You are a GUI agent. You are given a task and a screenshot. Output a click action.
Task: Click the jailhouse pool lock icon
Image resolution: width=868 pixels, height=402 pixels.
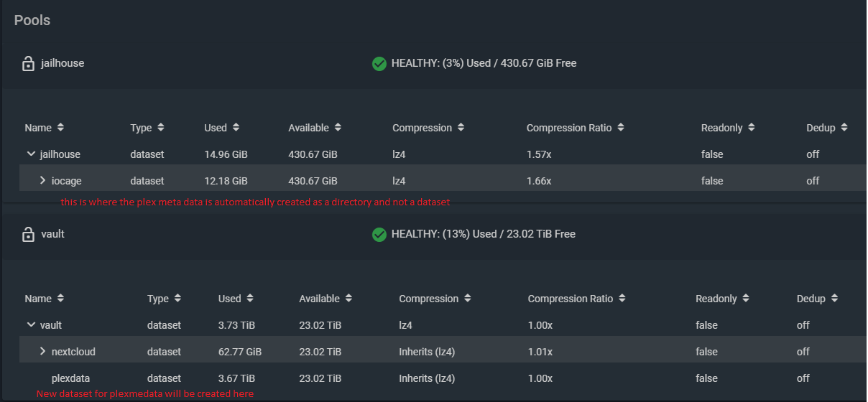coord(28,64)
